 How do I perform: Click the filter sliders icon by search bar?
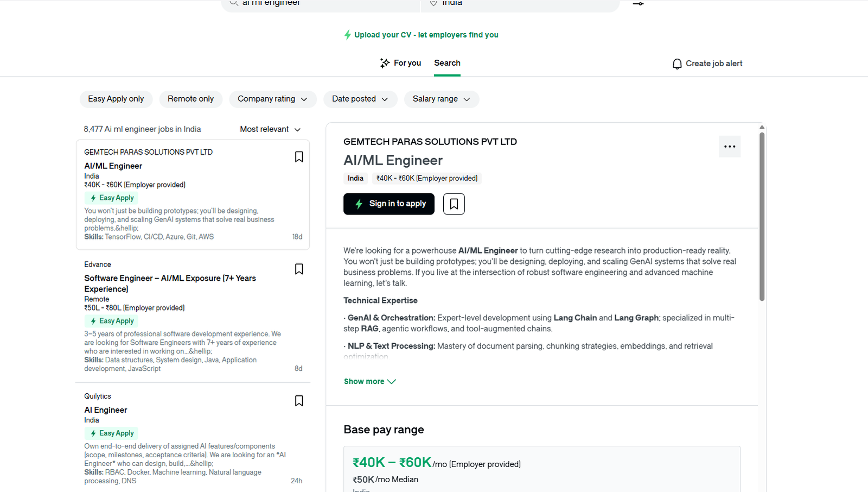[x=638, y=3]
